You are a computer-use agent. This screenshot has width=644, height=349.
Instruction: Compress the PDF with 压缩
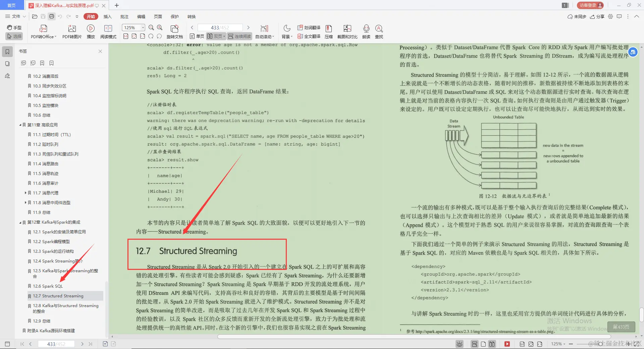click(x=328, y=31)
